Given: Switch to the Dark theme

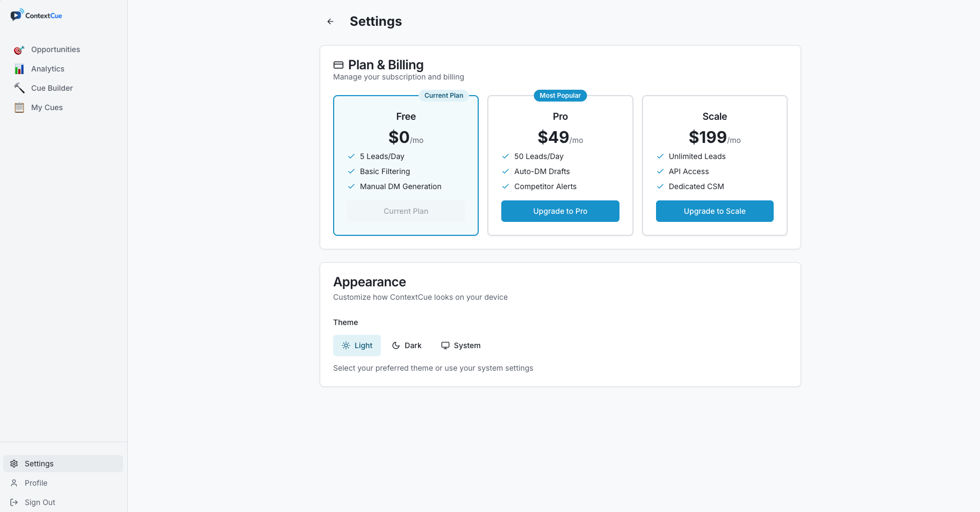Looking at the screenshot, I should (x=407, y=345).
